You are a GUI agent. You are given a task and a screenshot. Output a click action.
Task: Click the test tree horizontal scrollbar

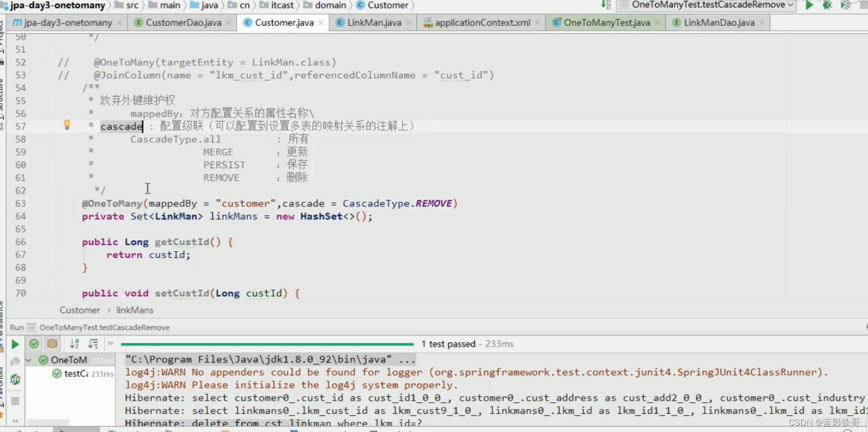pyautogui.click(x=48, y=422)
